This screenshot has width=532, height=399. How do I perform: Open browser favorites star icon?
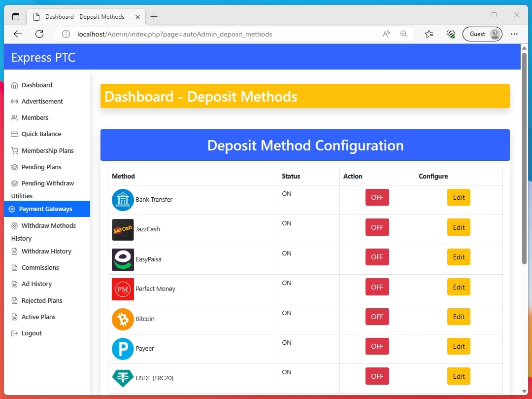(x=429, y=34)
